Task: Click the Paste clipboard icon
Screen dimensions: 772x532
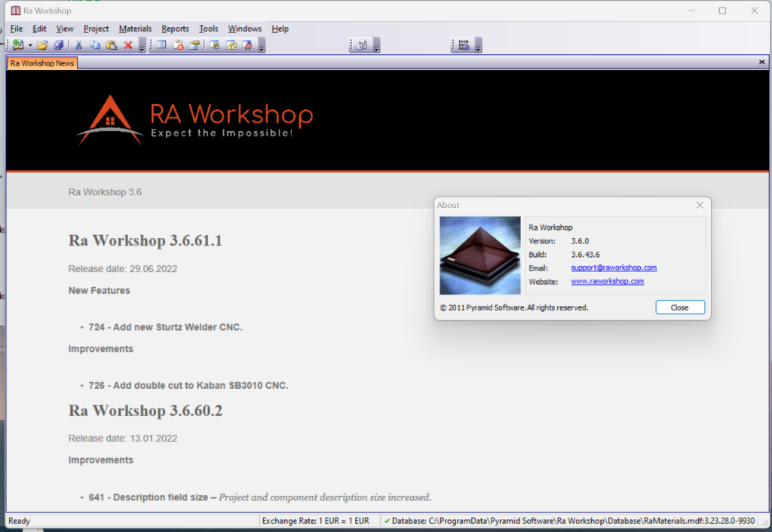Action: click(111, 45)
